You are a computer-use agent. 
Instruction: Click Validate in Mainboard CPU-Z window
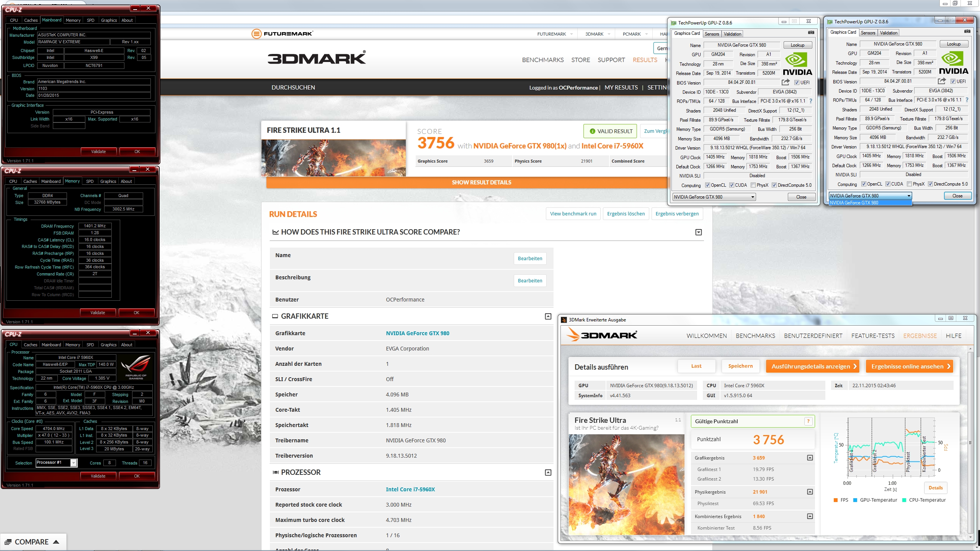click(x=98, y=152)
